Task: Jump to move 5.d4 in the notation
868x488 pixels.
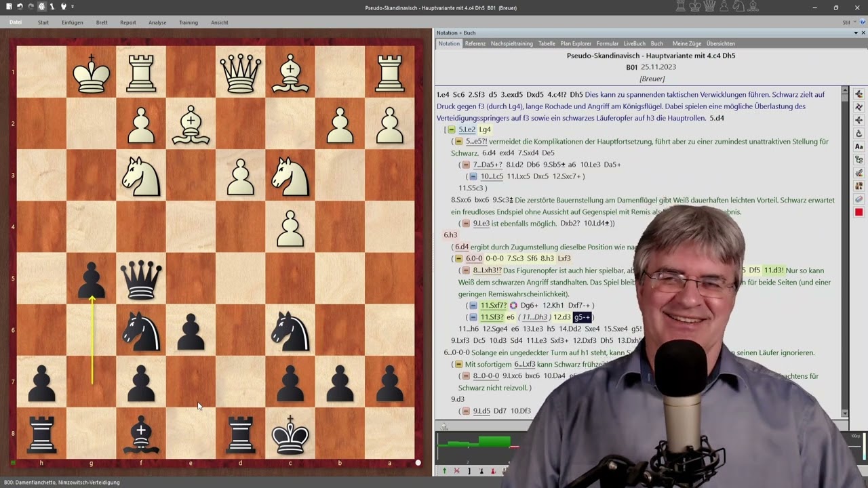Action: point(717,118)
